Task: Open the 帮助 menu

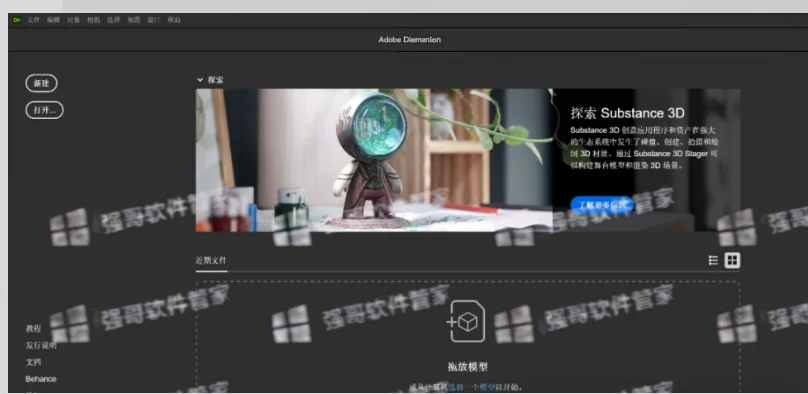Action: (174, 20)
